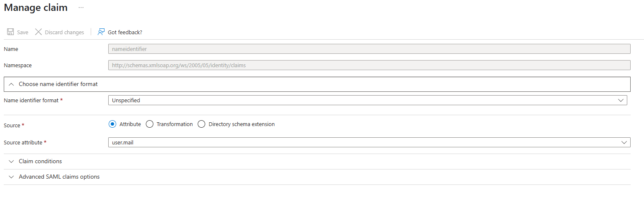The width and height of the screenshot is (644, 197).
Task: Open the ellipsis menu beside Manage claim
Action: tap(81, 8)
